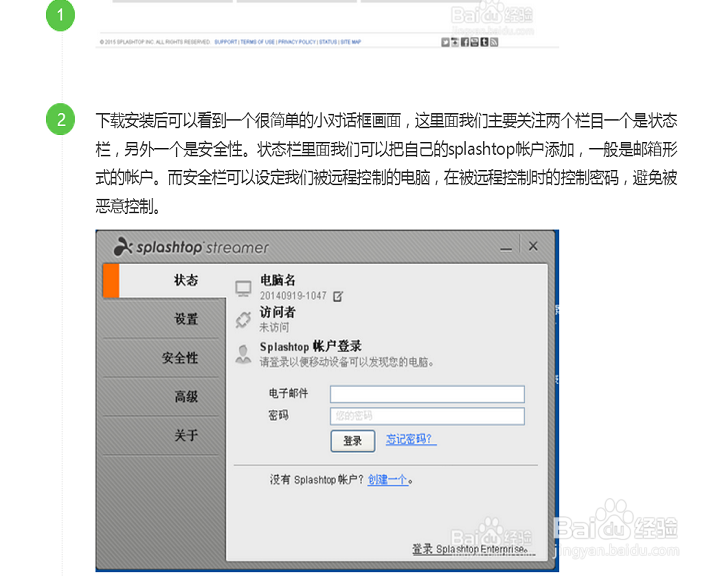This screenshot has width=720, height=576.
Task: Click the 电脑名 heading
Action: pyautogui.click(x=278, y=280)
